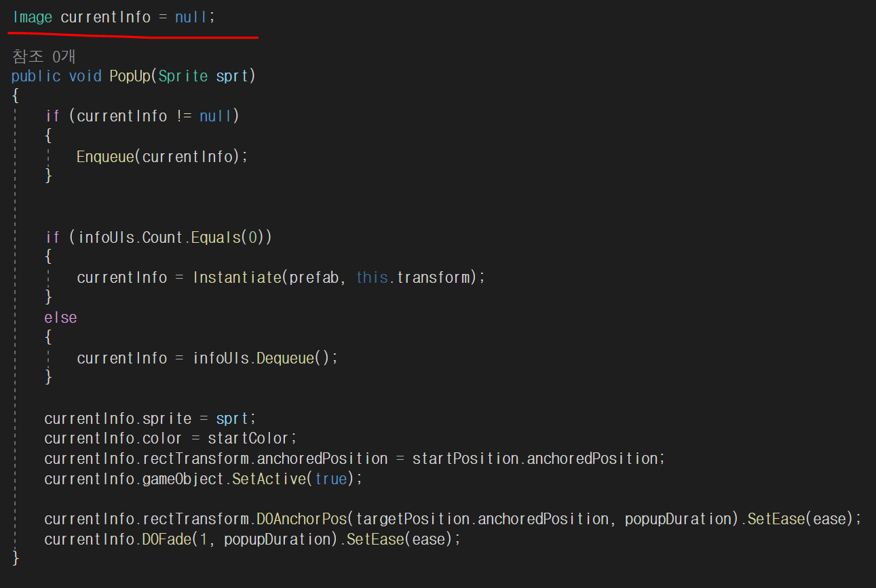The width and height of the screenshot is (876, 588).
Task: Place cursor on 'PopUp' method name
Action: click(132, 76)
